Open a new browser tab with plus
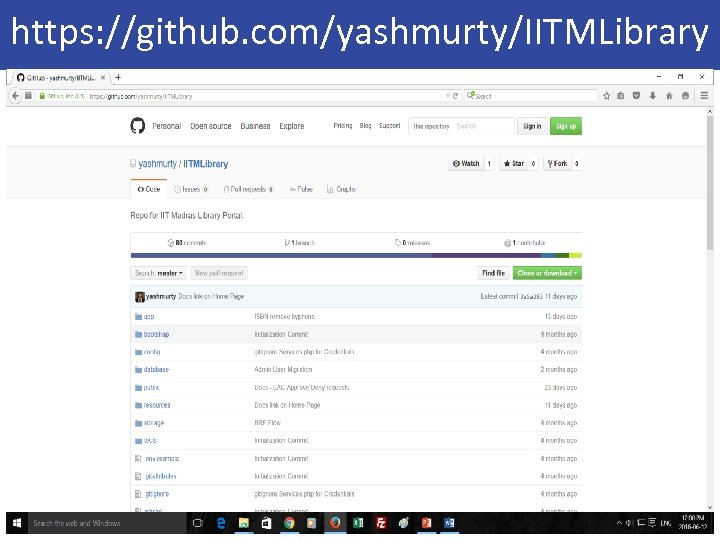Screen dimensions: 720x540 coord(118,77)
